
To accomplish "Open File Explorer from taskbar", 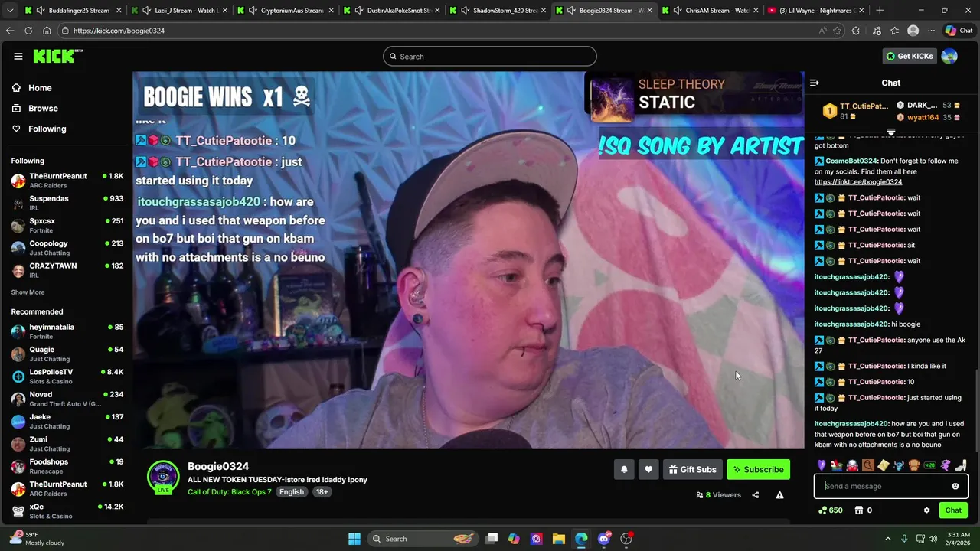I will (558, 539).
